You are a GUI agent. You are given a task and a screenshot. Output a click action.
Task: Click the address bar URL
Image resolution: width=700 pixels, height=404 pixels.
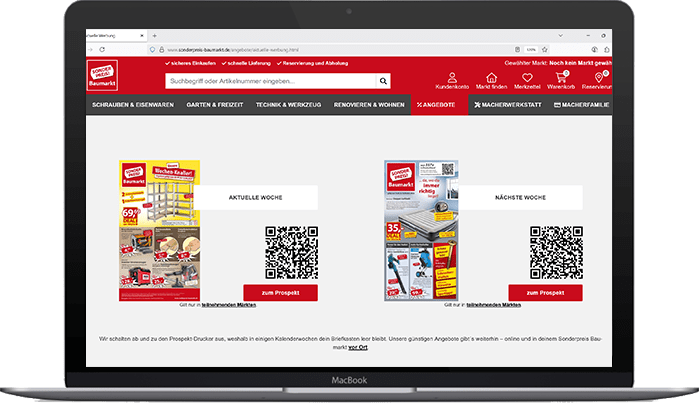pos(233,50)
